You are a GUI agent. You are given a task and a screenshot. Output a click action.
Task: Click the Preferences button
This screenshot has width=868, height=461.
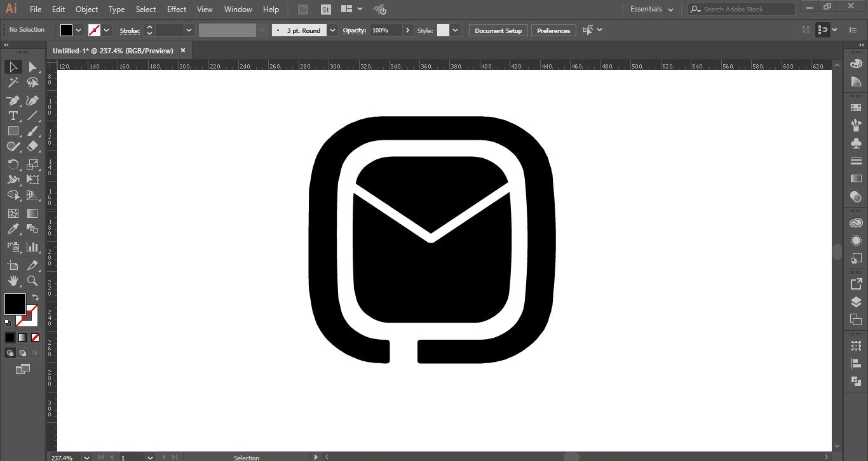[553, 30]
